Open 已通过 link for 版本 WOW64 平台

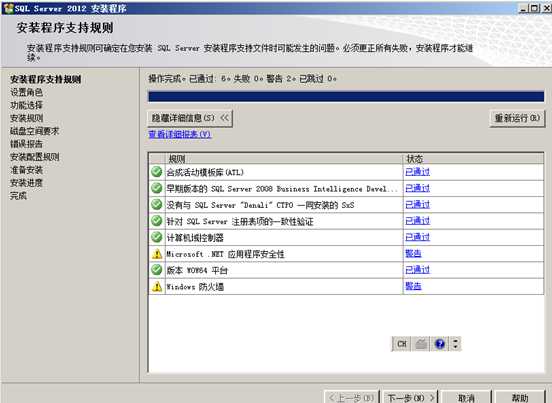coord(418,270)
